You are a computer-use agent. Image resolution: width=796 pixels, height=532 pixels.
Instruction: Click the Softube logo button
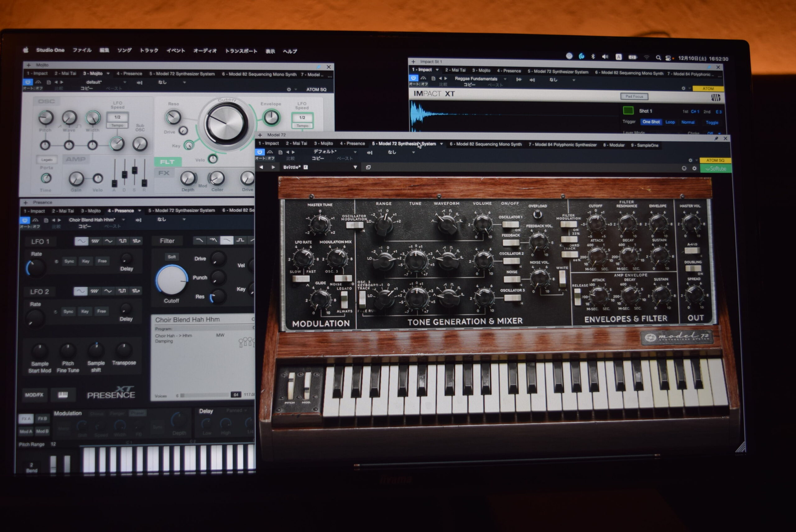click(x=715, y=169)
